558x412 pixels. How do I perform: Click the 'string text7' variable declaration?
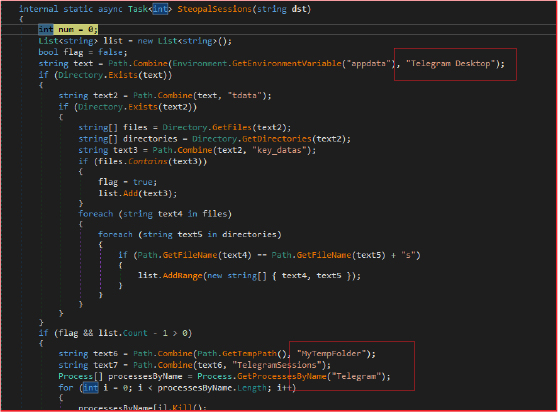pyautogui.click(x=88, y=365)
